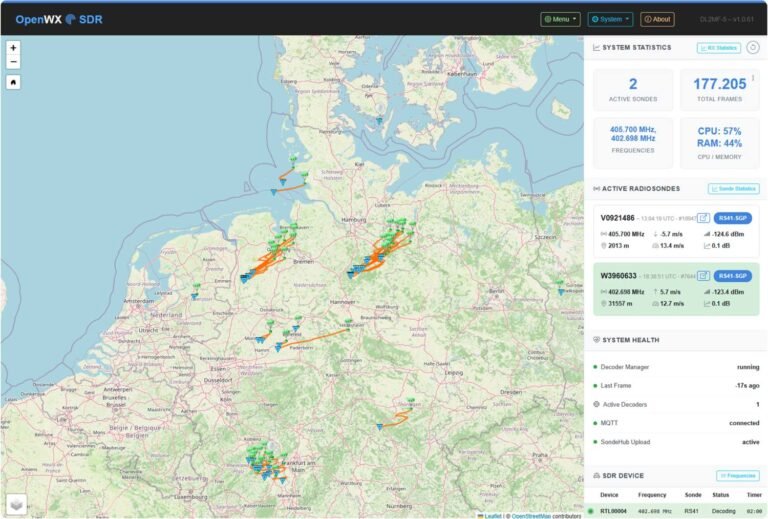Open the System dropdown

coord(610,19)
